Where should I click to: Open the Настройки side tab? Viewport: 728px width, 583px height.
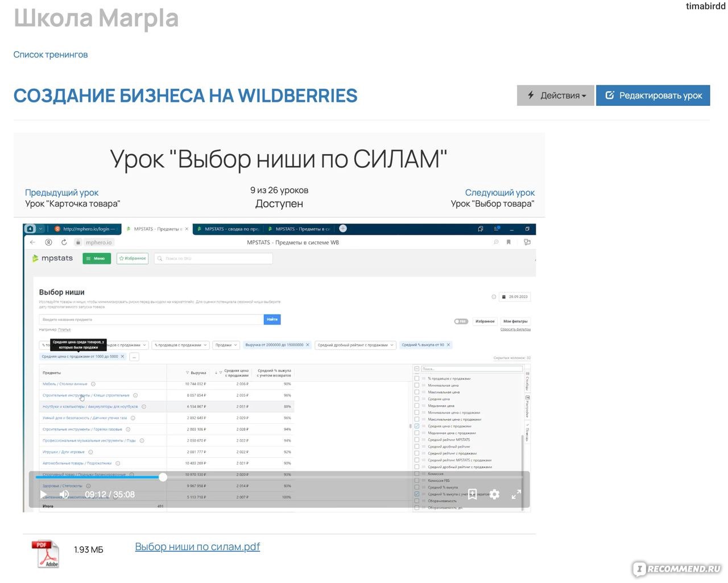pos(527,406)
